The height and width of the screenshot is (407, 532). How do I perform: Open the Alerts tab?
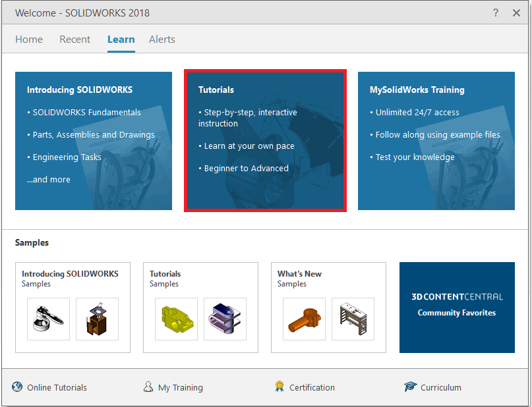click(162, 40)
